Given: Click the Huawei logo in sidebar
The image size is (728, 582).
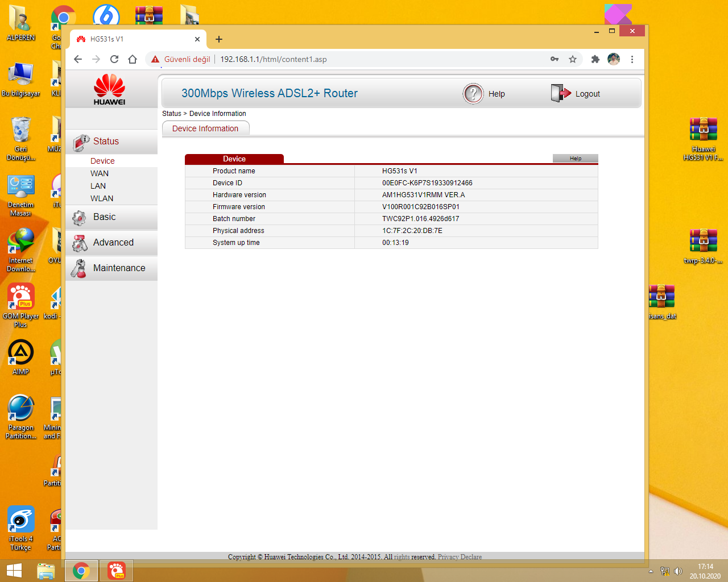Looking at the screenshot, I should (110, 90).
